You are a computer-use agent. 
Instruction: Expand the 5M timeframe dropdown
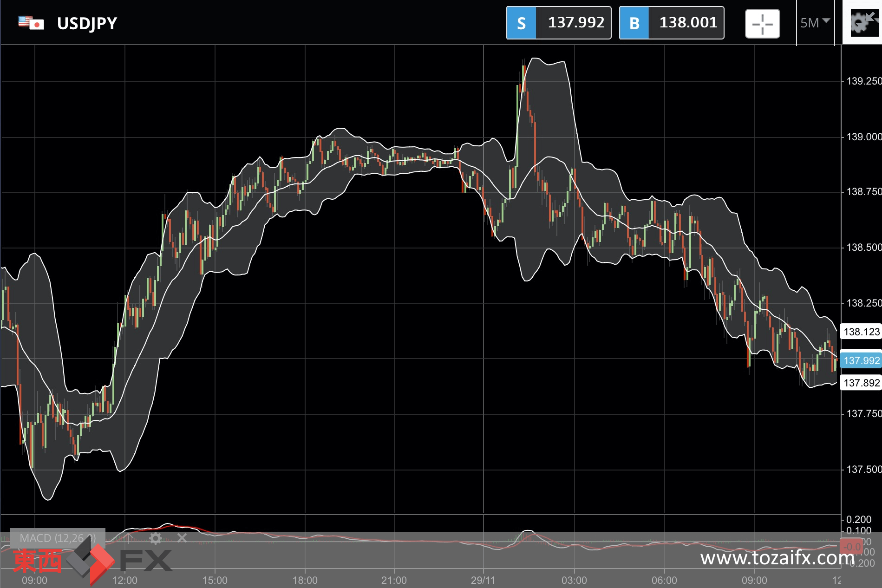(x=815, y=22)
